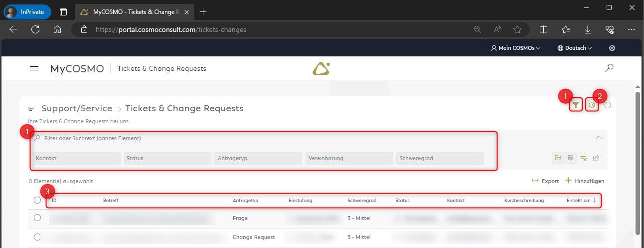Click the page vertical scrollbar
This screenshot has width=644, height=248.
pyautogui.click(x=638, y=163)
